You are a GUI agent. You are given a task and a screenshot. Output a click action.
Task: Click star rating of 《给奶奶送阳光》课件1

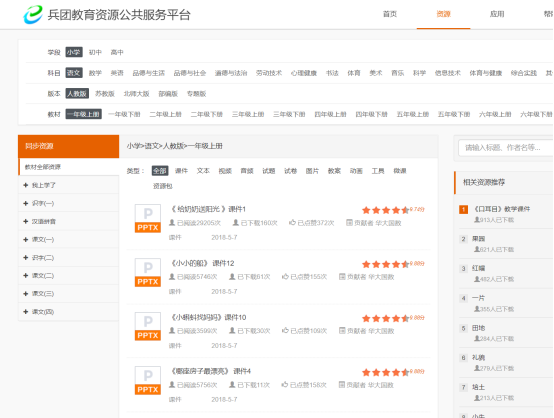pos(385,210)
